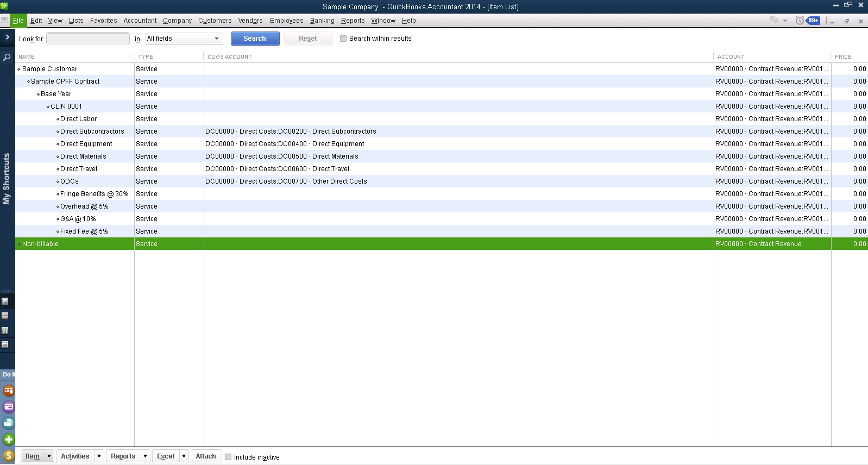Open the All fields dropdown
This screenshot has height=465, width=868.
[x=184, y=39]
